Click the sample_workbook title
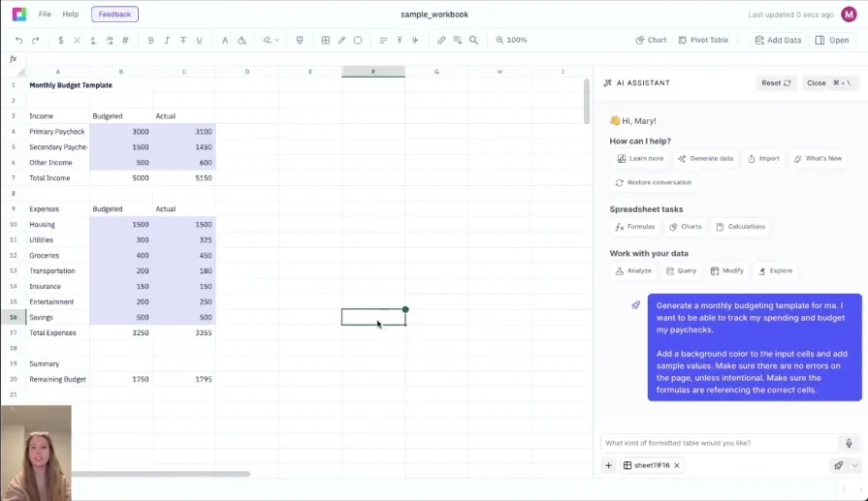 click(x=434, y=15)
